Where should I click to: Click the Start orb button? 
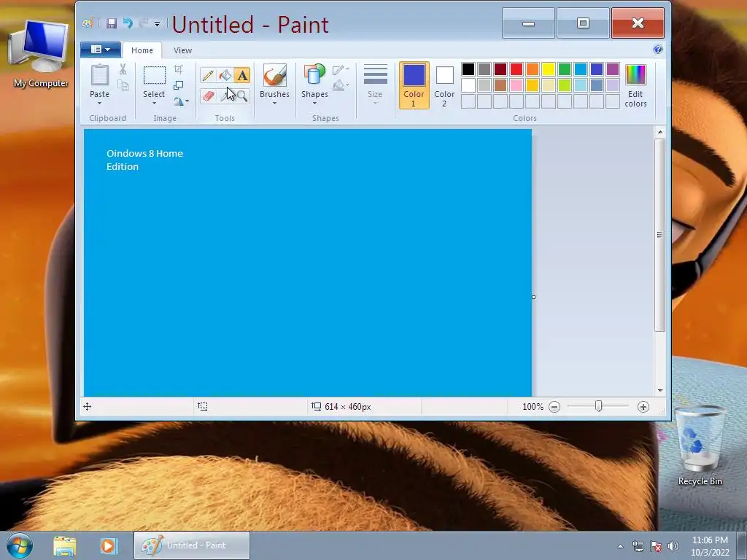[20, 545]
